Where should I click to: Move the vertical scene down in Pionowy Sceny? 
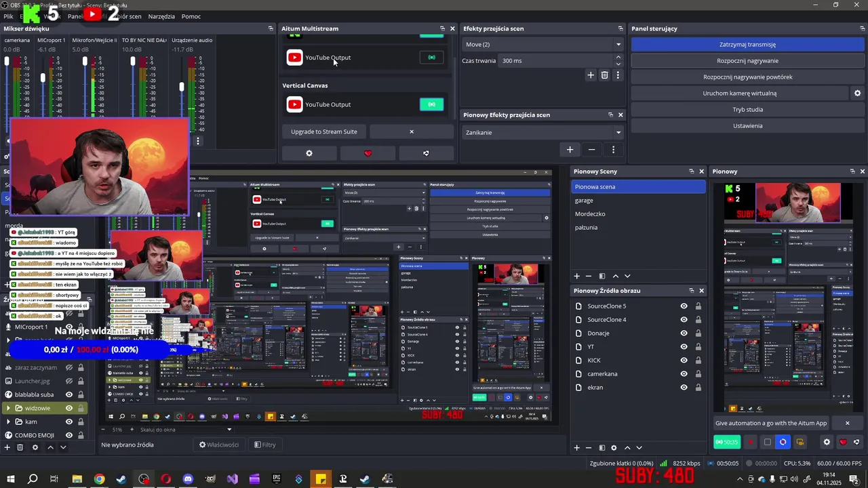(627, 277)
